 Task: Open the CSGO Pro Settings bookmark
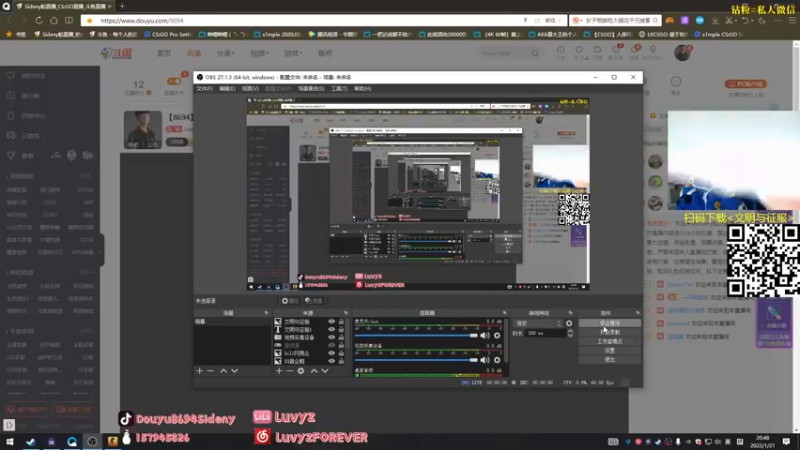(x=168, y=34)
